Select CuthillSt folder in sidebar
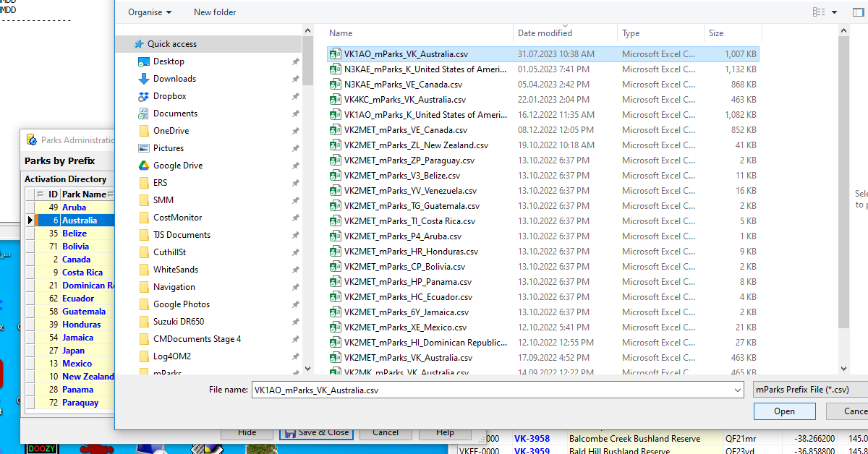The width and height of the screenshot is (868, 454). click(x=169, y=252)
